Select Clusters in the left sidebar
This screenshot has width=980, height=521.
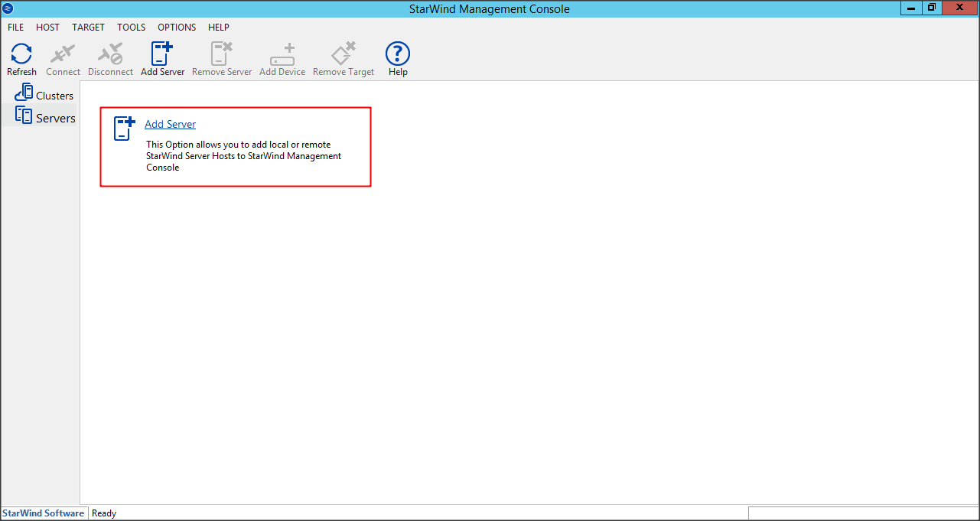pyautogui.click(x=44, y=96)
